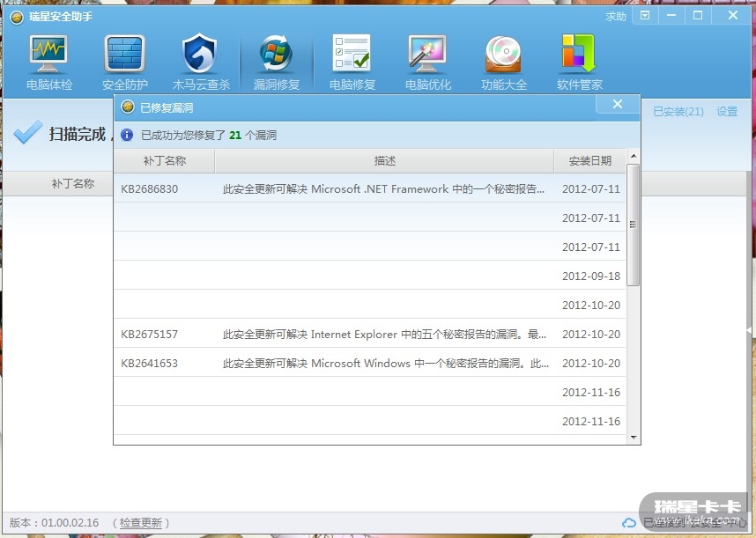Click the blue info icon in dialog
The height and width of the screenshot is (538, 756).
pyautogui.click(x=127, y=135)
